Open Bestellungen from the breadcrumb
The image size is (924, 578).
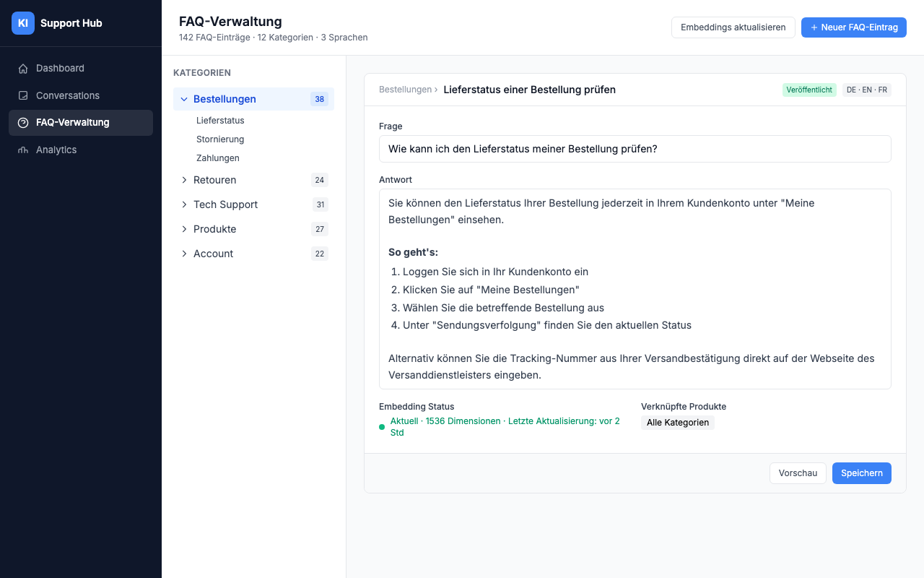[405, 90]
